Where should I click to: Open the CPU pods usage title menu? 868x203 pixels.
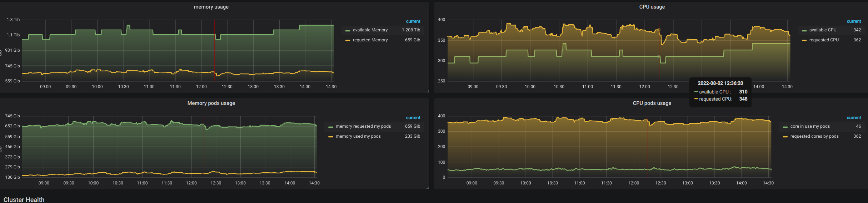[x=652, y=103]
